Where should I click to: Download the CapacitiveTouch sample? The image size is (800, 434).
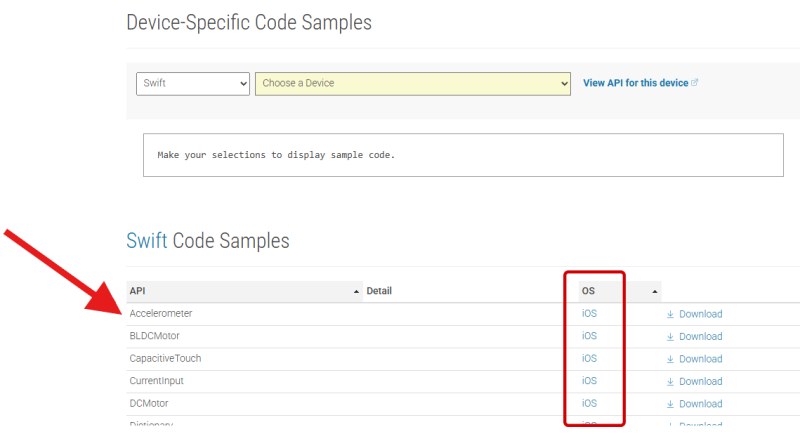(700, 359)
